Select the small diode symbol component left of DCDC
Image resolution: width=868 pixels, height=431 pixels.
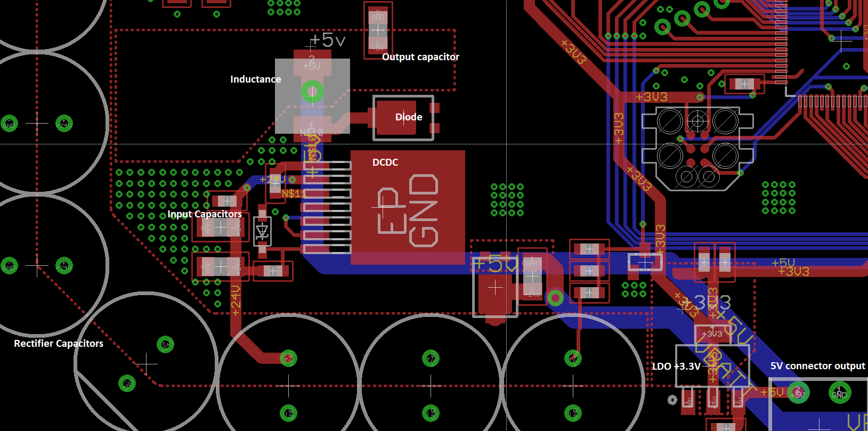pos(262,231)
